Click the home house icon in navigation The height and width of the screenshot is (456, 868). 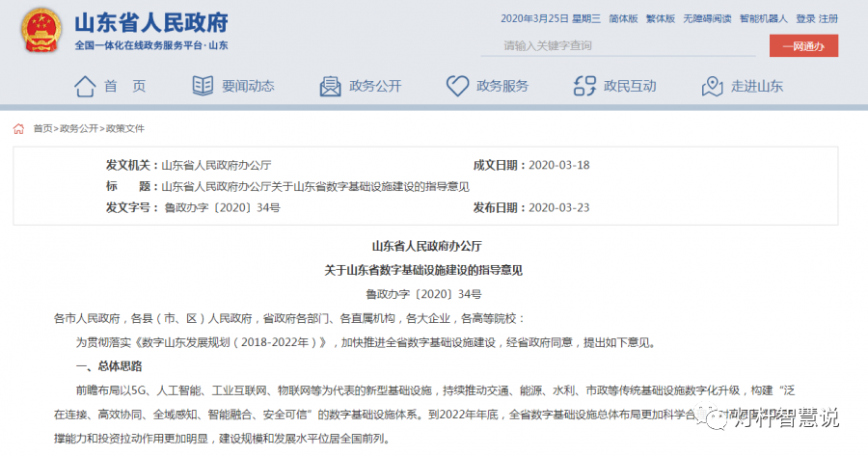(85, 86)
